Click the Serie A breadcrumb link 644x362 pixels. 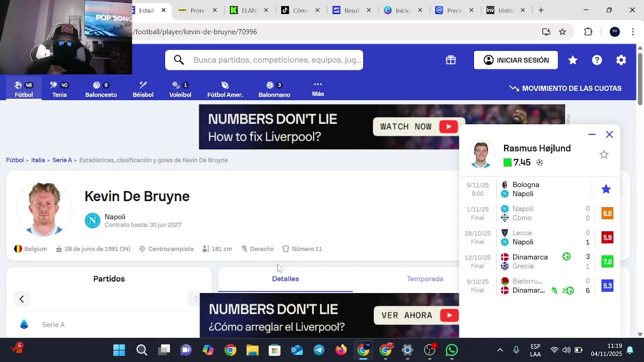tap(62, 160)
